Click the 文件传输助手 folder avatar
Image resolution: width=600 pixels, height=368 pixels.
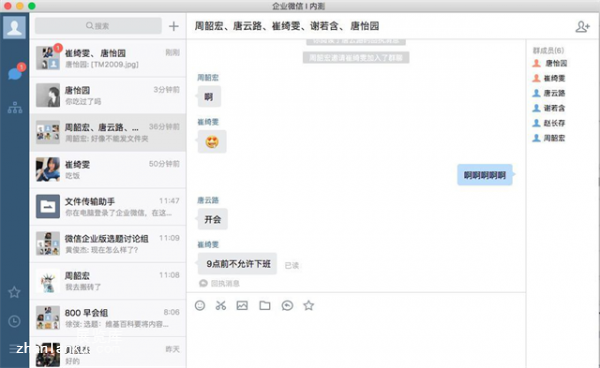tap(48, 207)
